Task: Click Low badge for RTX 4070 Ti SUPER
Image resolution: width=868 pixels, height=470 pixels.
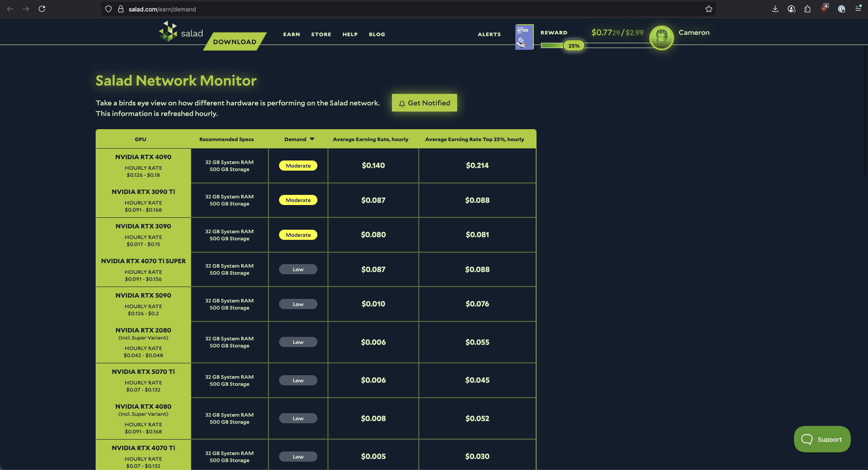Action: tap(298, 269)
